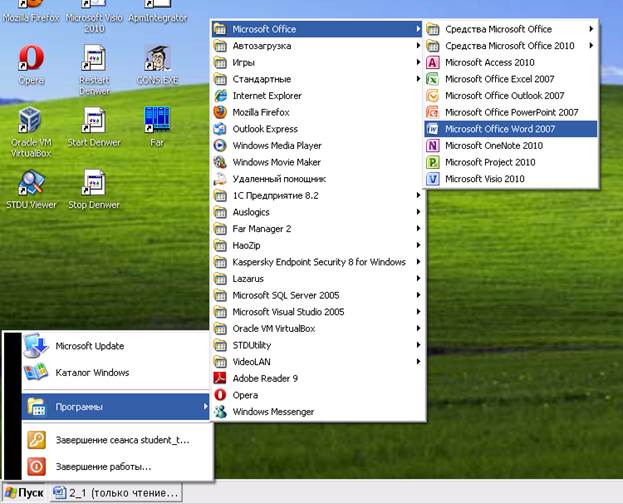This screenshot has width=623, height=504.
Task: Click the Stop Denwer desktop icon
Action: point(93,183)
